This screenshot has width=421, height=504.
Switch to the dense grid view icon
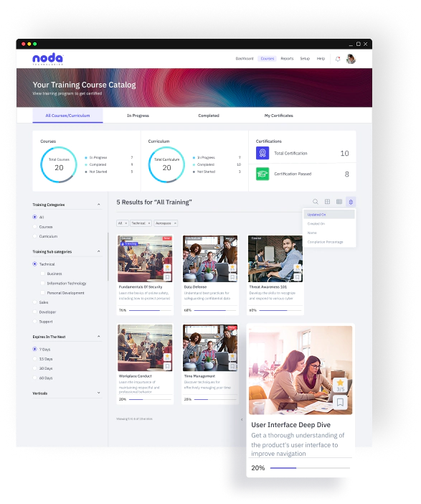coord(339,202)
